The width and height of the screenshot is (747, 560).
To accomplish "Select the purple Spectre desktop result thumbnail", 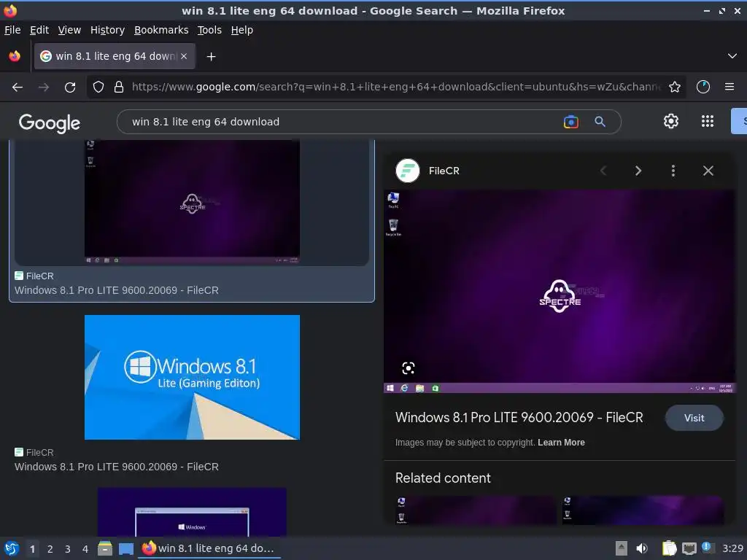I will point(192,202).
